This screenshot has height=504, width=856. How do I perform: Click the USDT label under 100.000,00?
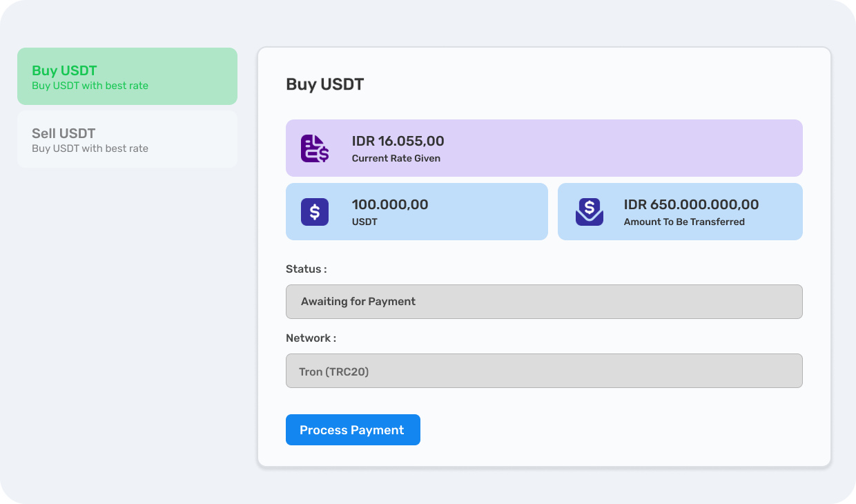(364, 222)
